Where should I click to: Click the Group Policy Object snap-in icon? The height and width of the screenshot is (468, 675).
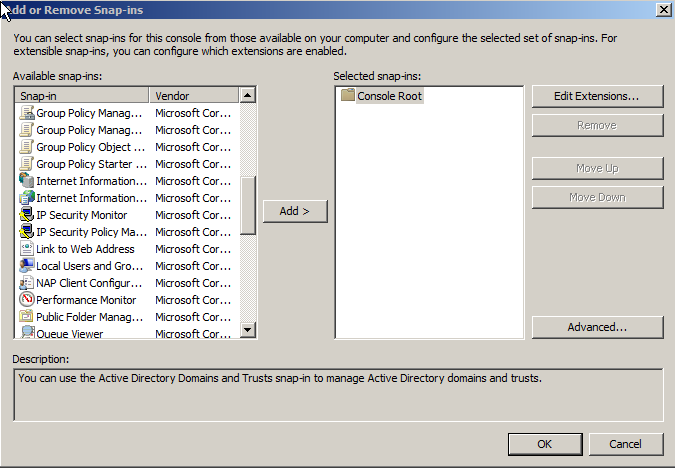tap(27, 147)
